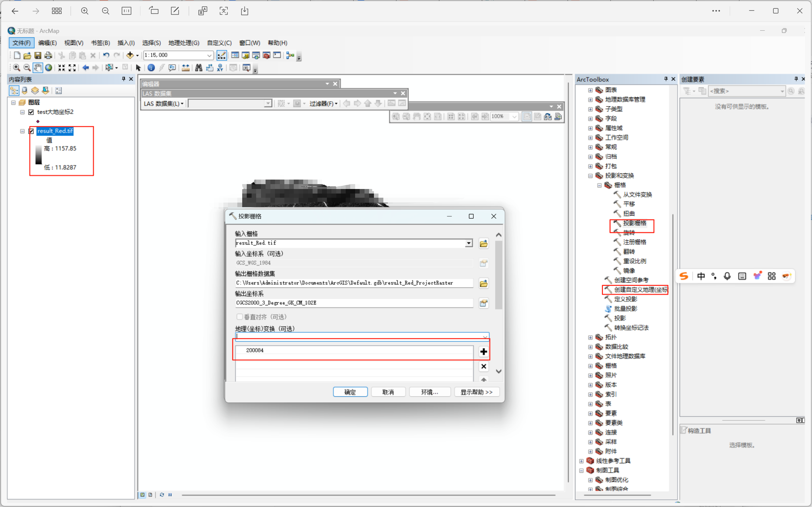The height and width of the screenshot is (507, 812).
Task: Add transformation with the plus button
Action: click(x=483, y=351)
